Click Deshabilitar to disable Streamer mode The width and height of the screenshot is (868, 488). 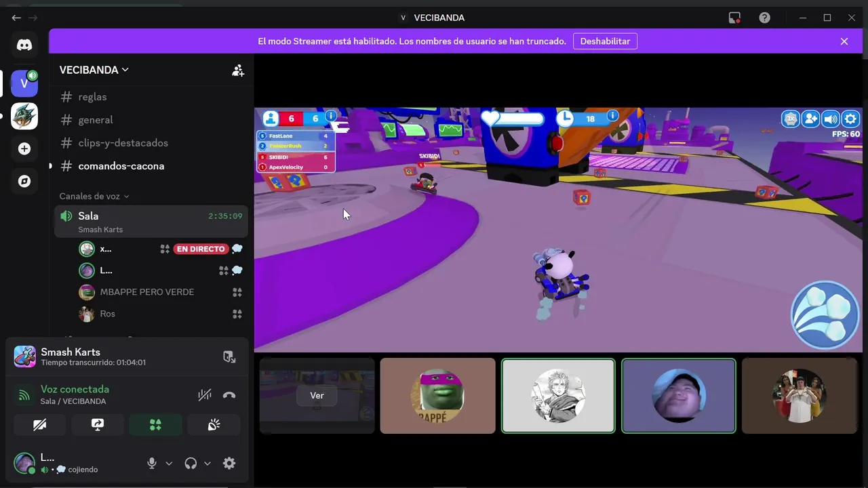605,41
